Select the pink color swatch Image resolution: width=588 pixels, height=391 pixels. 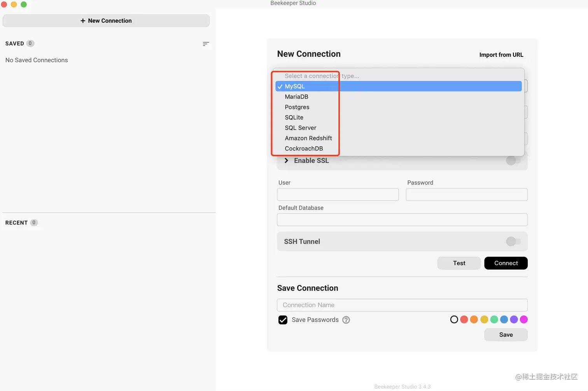[524, 319]
